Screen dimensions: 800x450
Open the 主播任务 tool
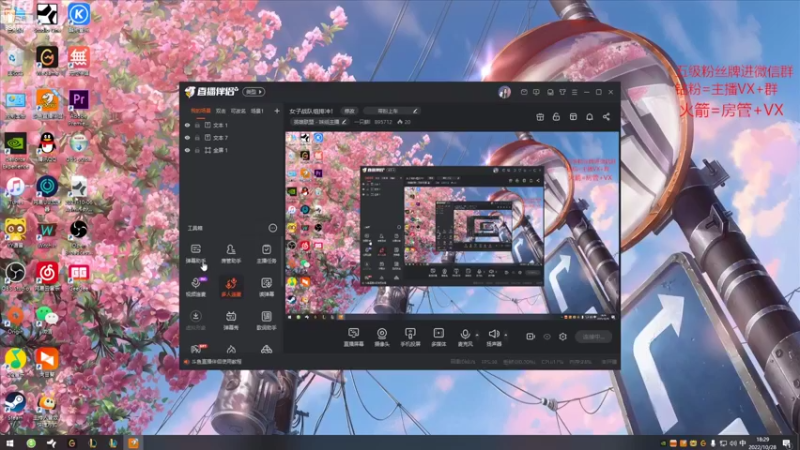[x=266, y=254]
